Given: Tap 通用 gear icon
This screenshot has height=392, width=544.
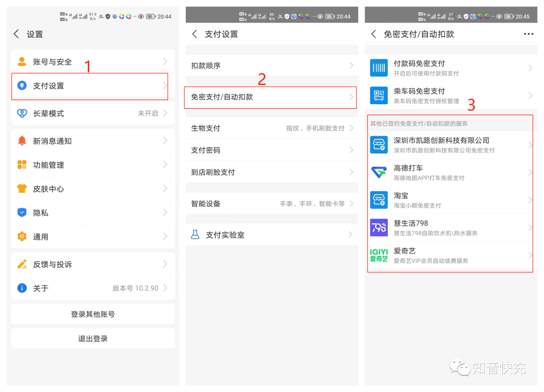Looking at the screenshot, I should pyautogui.click(x=22, y=237).
